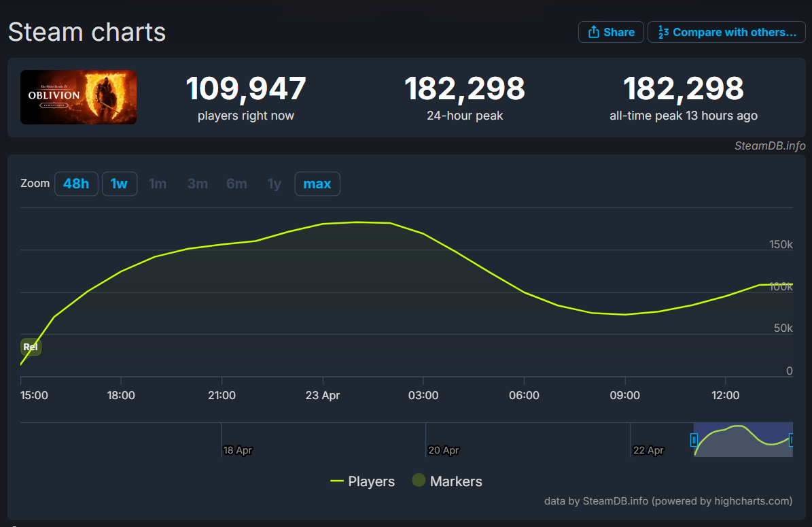Toggle the Players series in legend
The image size is (812, 527).
pos(362,481)
